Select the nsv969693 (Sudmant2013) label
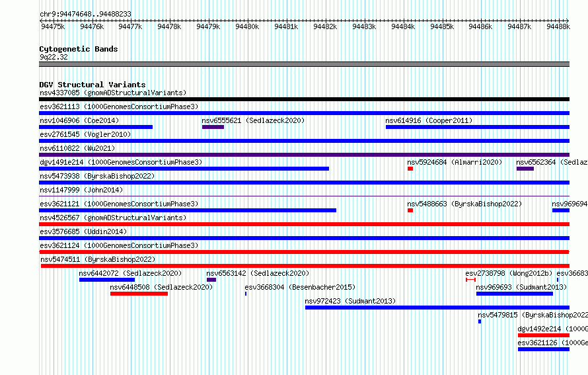This screenshot has width=588, height=375. point(521,287)
